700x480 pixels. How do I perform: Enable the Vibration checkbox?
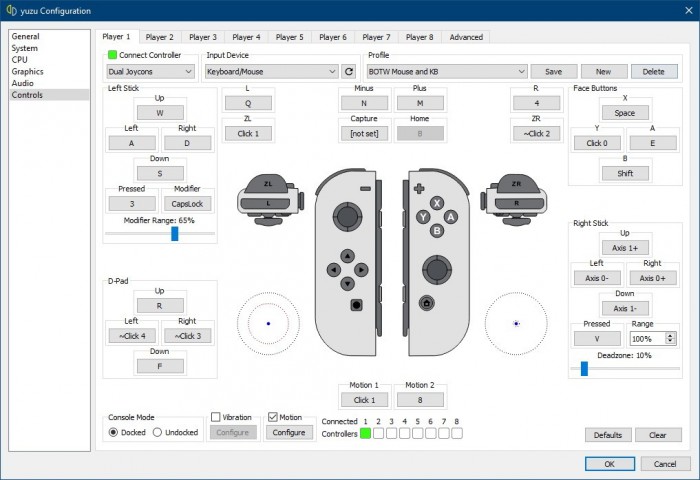click(215, 417)
